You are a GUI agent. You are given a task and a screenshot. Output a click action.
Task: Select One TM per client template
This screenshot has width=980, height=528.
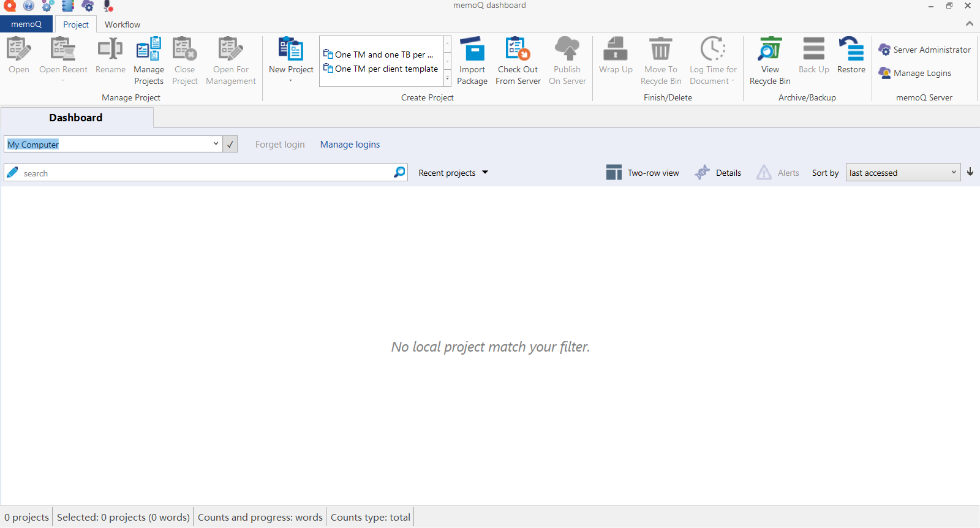pos(380,69)
